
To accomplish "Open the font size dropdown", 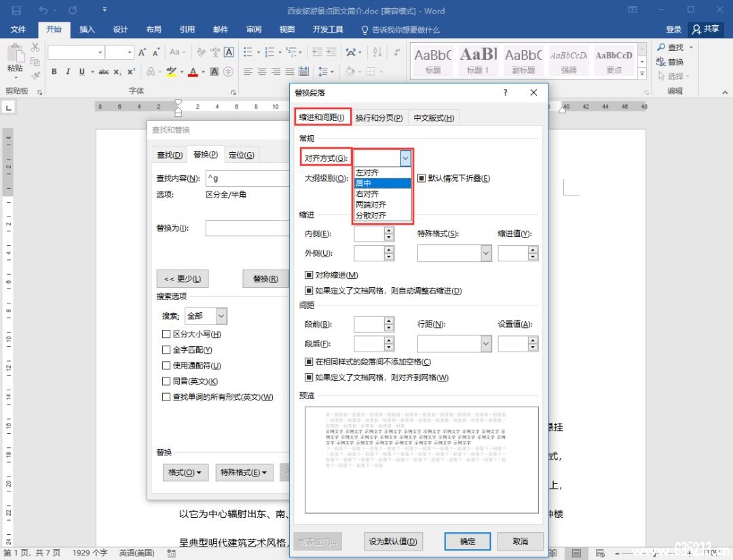I will 130,52.
